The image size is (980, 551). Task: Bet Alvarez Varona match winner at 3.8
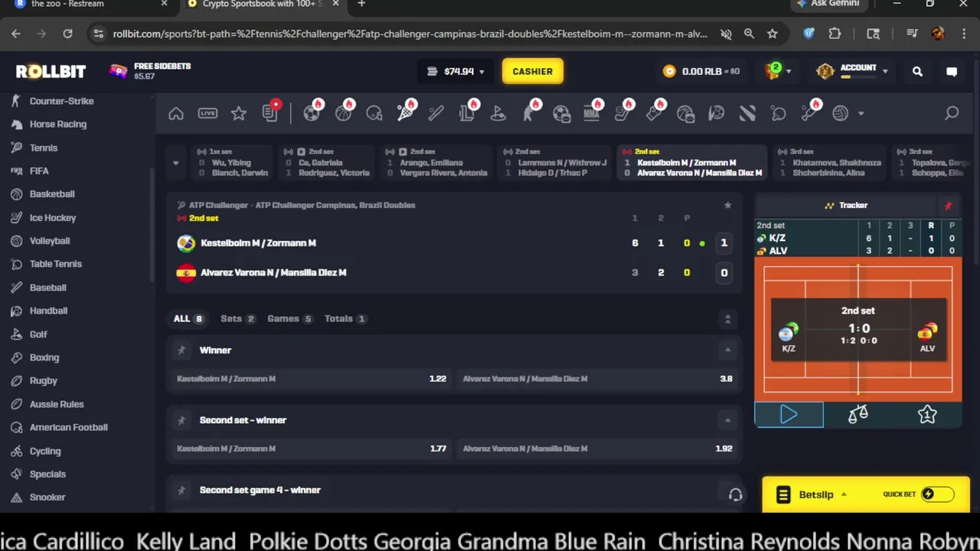click(597, 379)
